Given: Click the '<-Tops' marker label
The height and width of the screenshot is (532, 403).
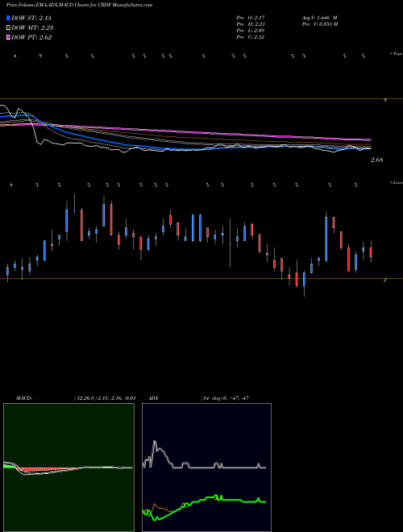Looking at the screenshot, I should pyautogui.click(x=396, y=54).
